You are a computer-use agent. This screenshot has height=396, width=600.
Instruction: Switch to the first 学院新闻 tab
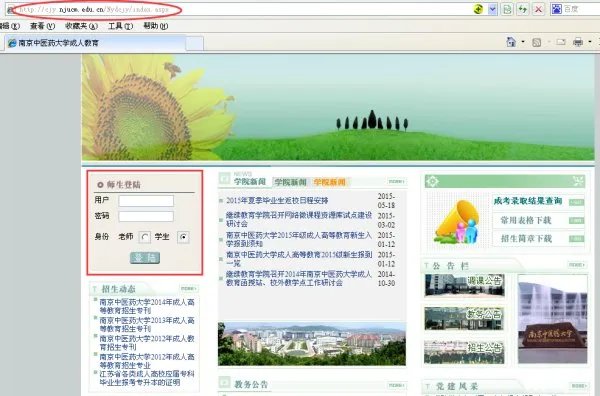click(x=250, y=182)
